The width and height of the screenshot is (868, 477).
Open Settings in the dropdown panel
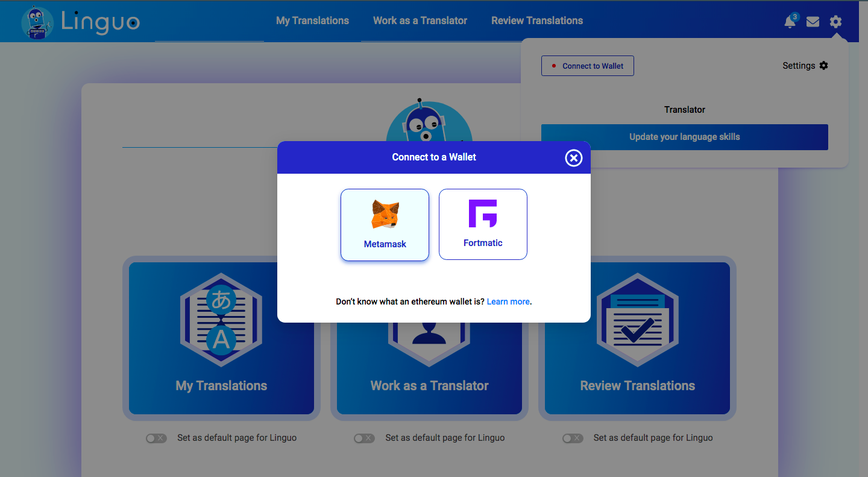coord(805,66)
